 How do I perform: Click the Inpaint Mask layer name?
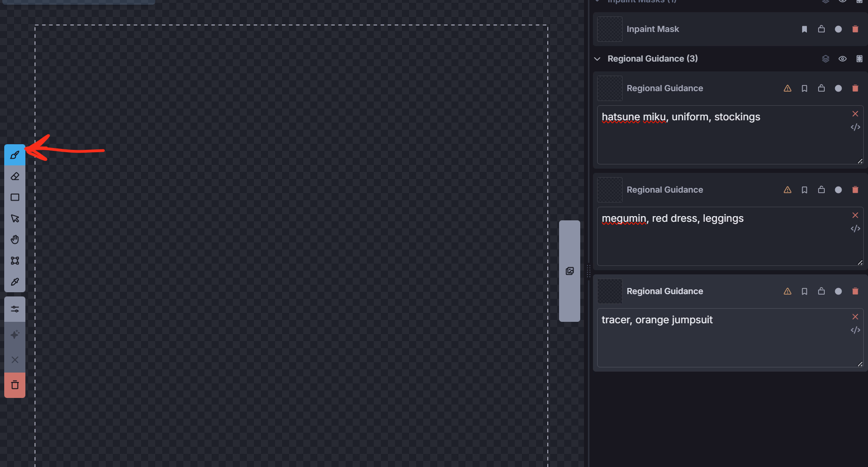tap(653, 29)
